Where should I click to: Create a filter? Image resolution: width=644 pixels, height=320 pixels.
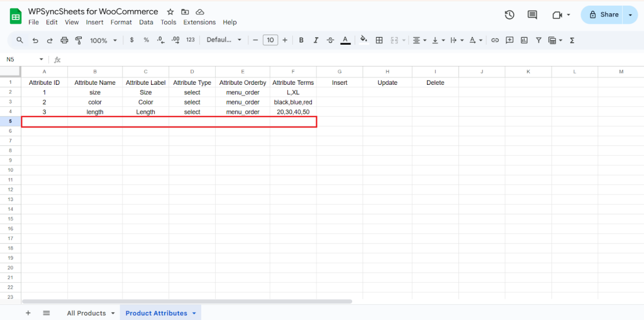pos(538,40)
